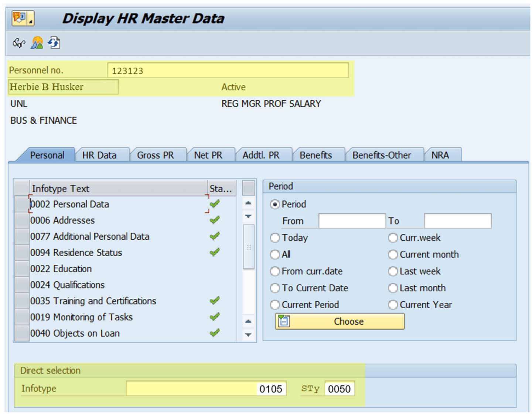Open the Benefits-Other tab

click(381, 155)
